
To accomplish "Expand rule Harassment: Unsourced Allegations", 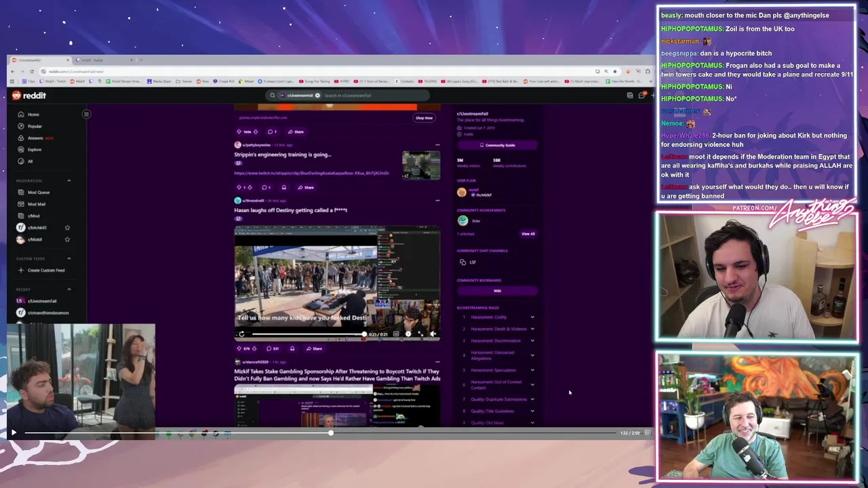I will click(x=532, y=354).
